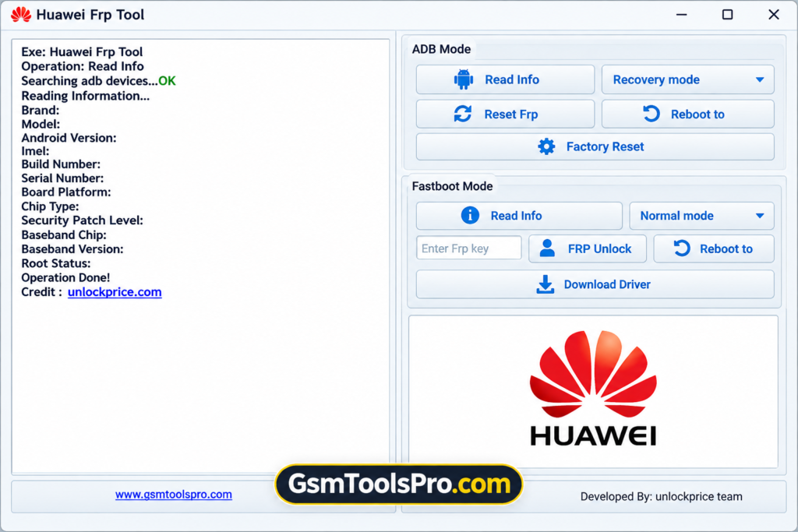Viewport: 798px width, 532px height.
Task: Click the ADB Mode group heading
Action: point(441,49)
